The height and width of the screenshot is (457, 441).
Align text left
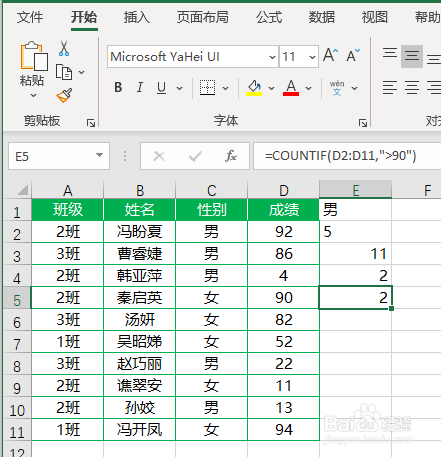[390, 88]
